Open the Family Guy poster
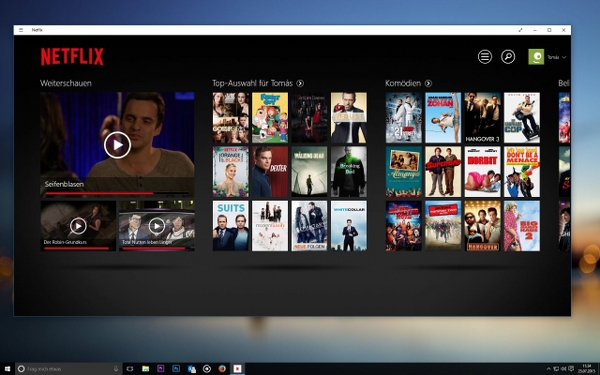The width and height of the screenshot is (600, 375). [270, 117]
